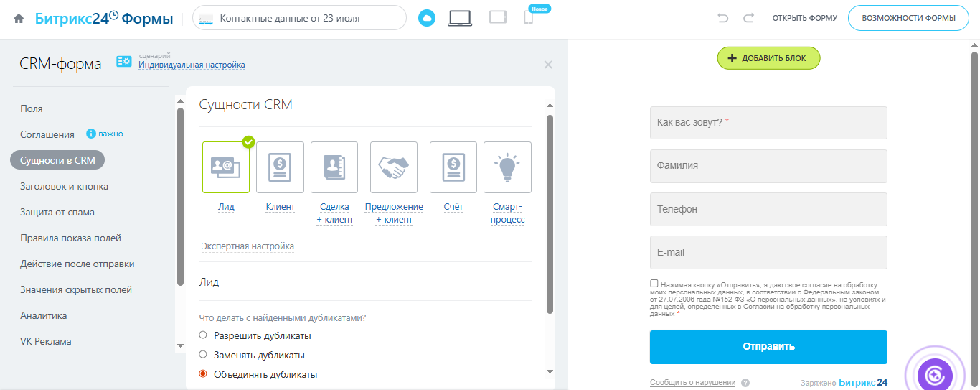Click the Битрикс24 Формы logo
The width and height of the screenshot is (980, 390).
pyautogui.click(x=104, y=19)
